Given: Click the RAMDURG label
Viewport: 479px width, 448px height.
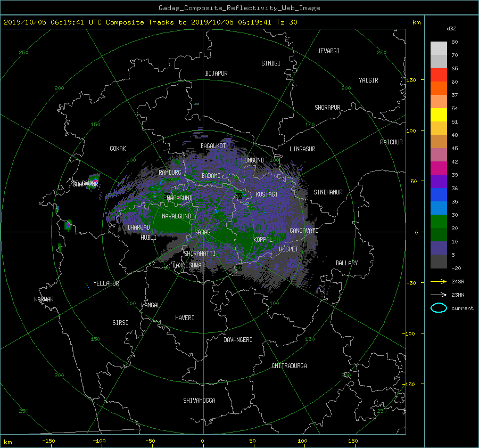Looking at the screenshot, I should [170, 173].
